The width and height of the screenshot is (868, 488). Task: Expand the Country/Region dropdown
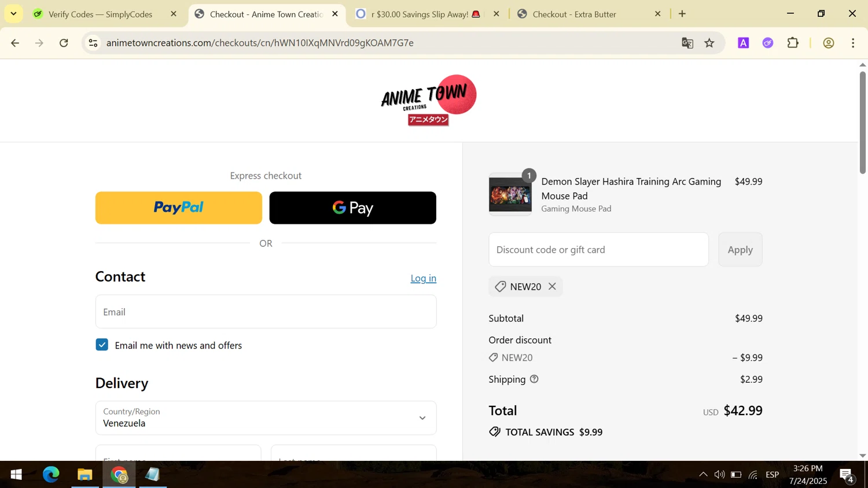click(x=266, y=417)
